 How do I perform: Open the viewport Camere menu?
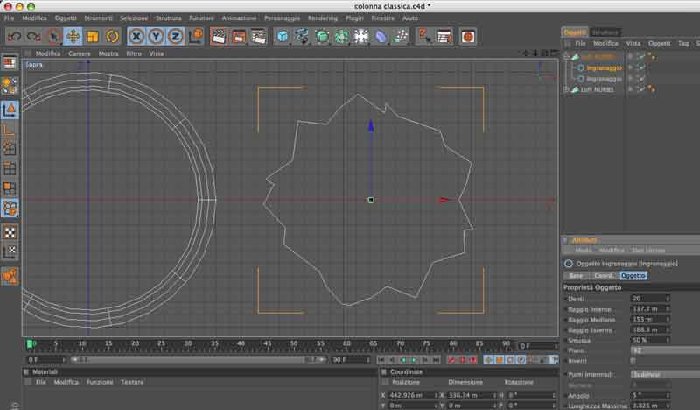[79, 54]
